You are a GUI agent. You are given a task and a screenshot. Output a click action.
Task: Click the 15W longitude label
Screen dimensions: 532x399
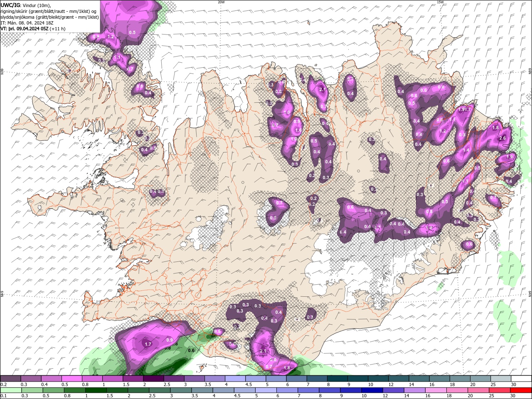coord(440,2)
